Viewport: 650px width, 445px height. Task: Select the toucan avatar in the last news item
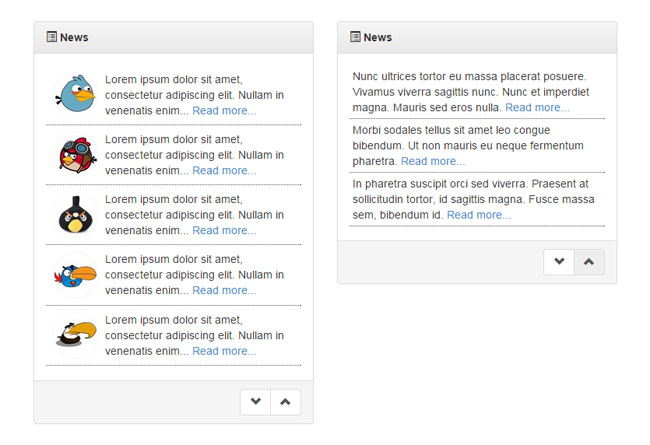pos(75,335)
